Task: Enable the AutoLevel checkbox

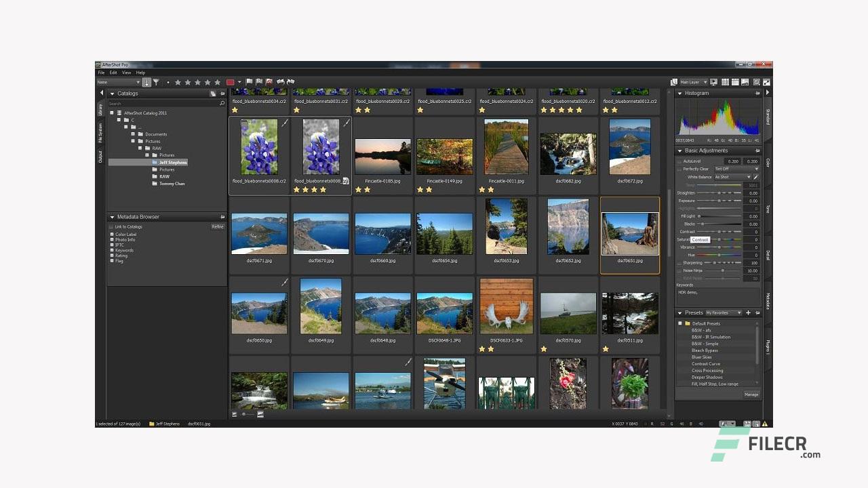Action: coord(679,161)
